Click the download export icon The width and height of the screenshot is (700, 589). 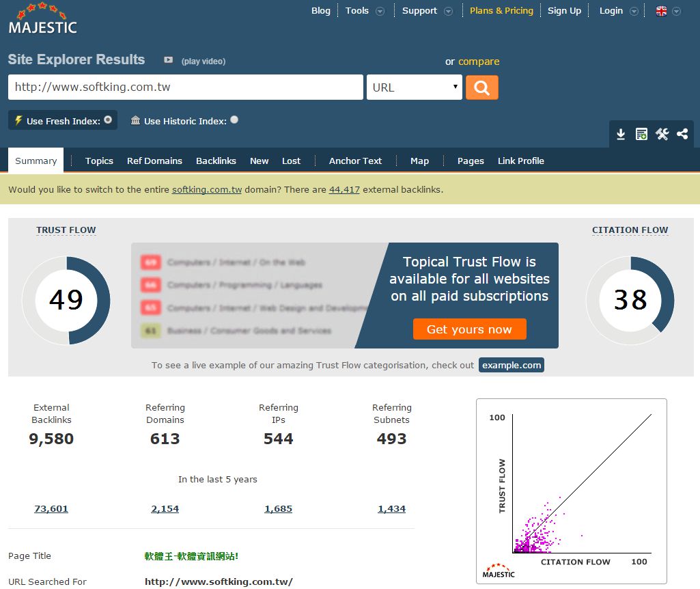point(621,135)
